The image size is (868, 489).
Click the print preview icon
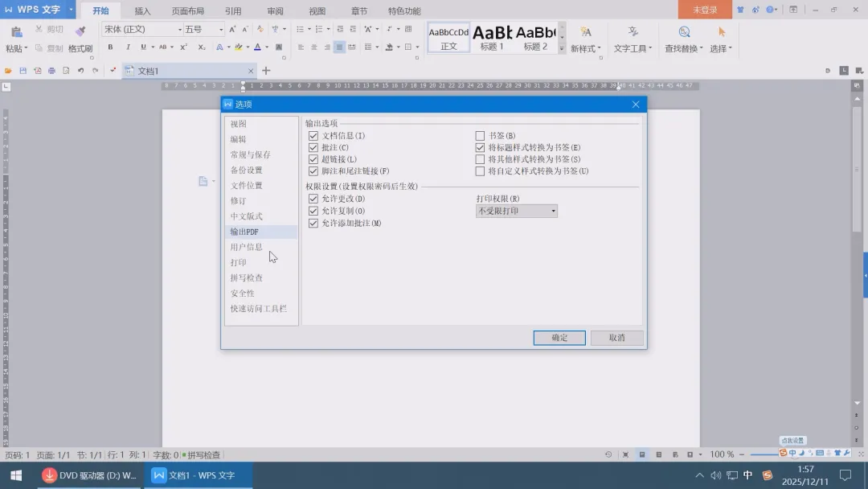pyautogui.click(x=66, y=71)
